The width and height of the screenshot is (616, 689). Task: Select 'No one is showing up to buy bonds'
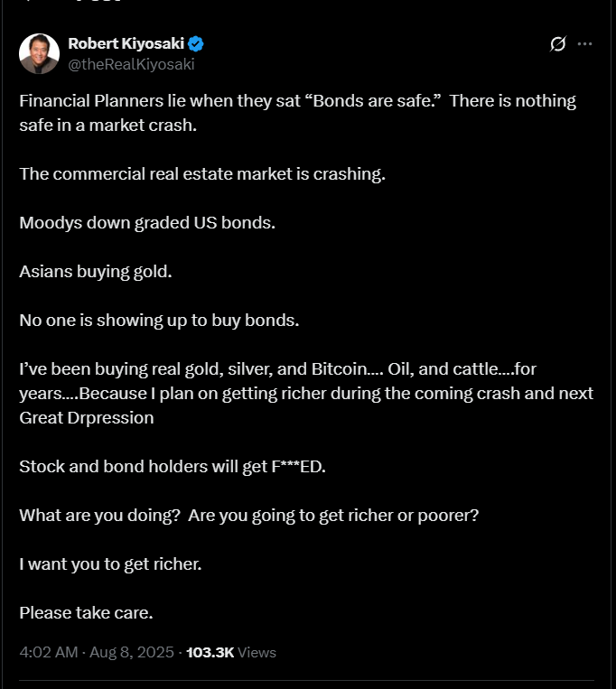tap(159, 321)
